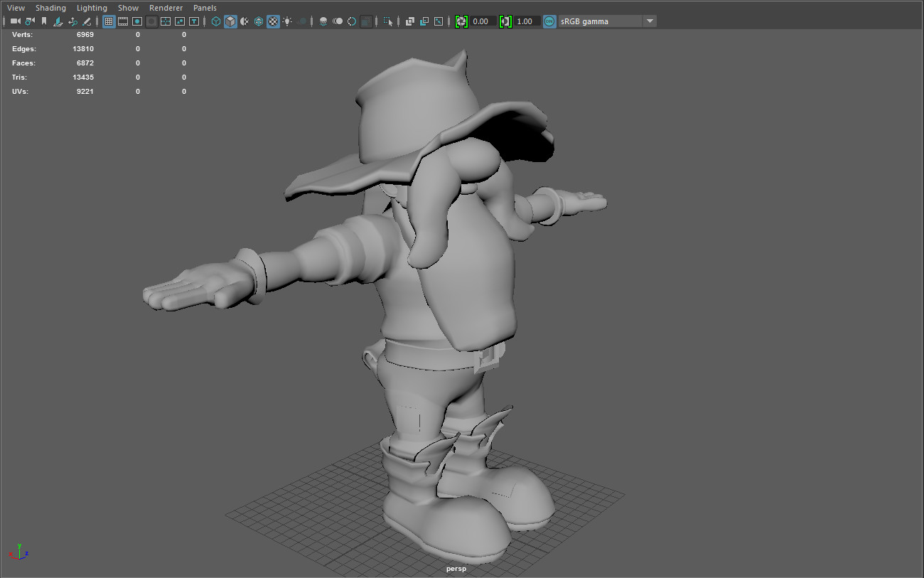
Task: Click the UV count 9221
Action: (x=85, y=91)
